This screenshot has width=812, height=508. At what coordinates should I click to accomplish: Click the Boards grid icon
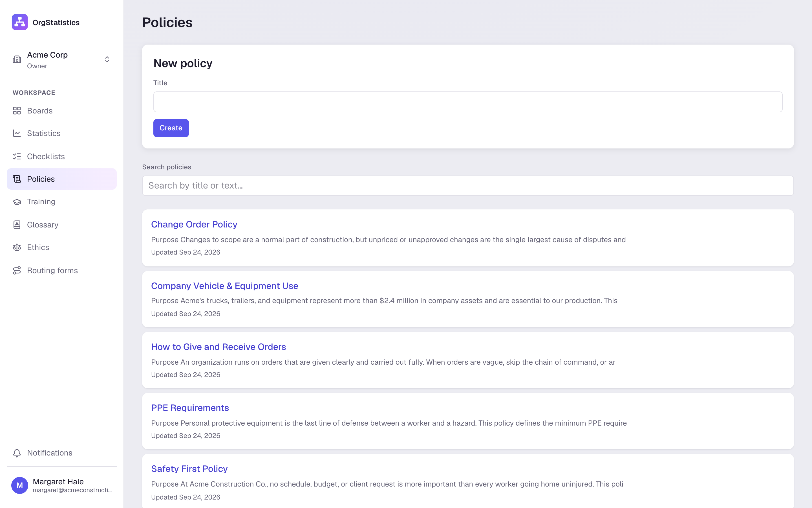coord(17,111)
